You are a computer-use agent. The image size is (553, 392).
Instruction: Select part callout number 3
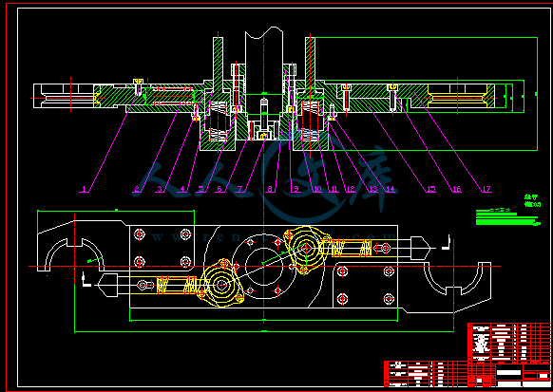click(x=160, y=190)
